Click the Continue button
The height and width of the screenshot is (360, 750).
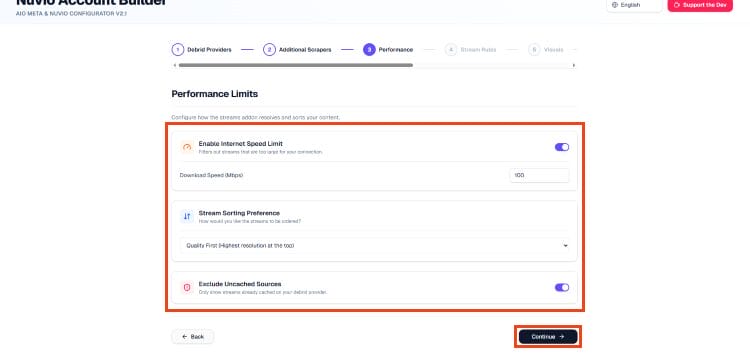click(x=548, y=337)
